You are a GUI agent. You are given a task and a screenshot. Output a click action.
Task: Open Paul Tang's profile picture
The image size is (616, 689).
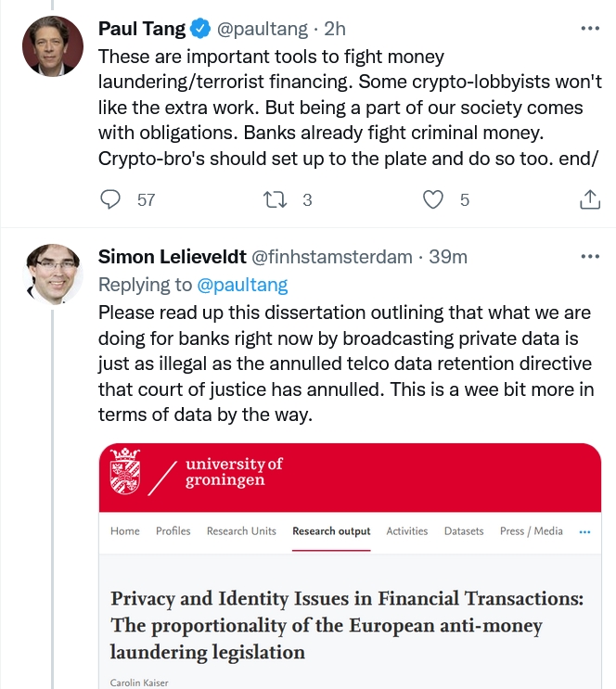(x=53, y=46)
